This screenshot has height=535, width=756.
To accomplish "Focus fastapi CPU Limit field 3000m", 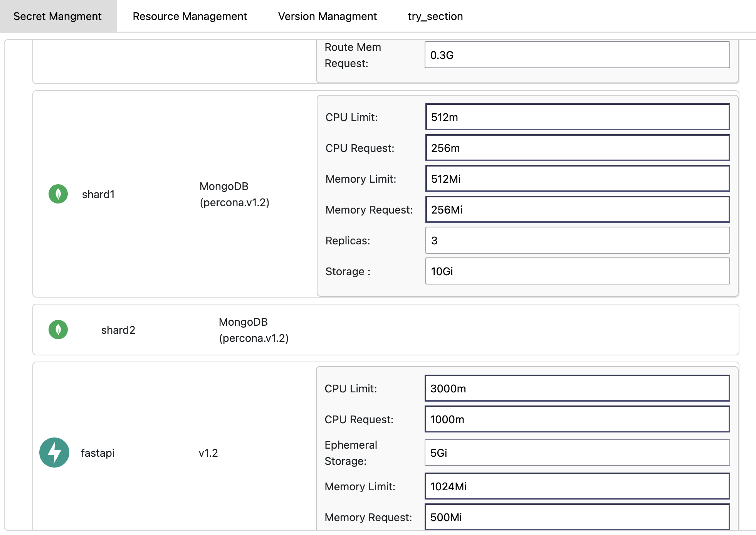I will click(x=577, y=389).
